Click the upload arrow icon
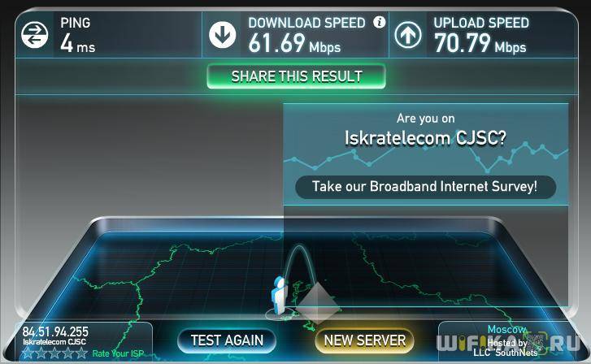591x364 pixels. point(408,35)
